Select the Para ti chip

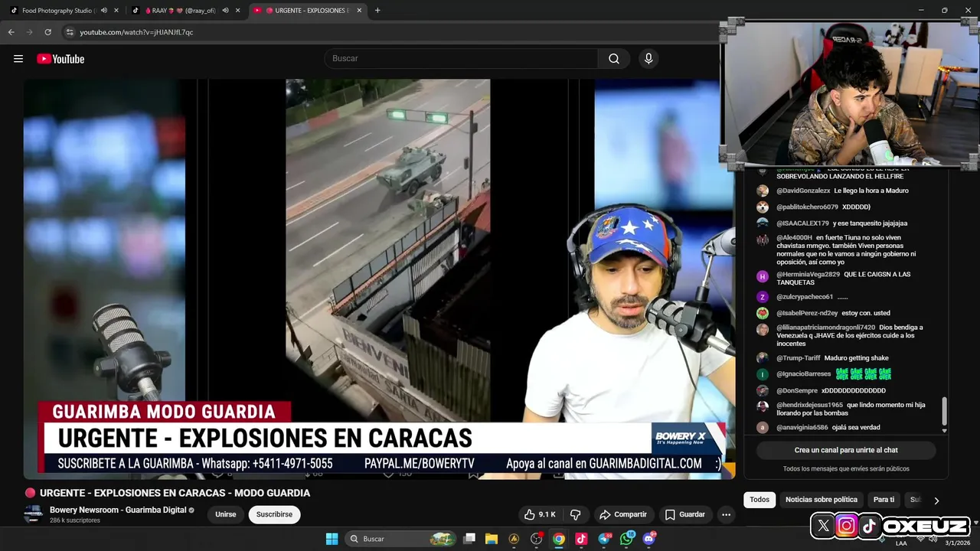(x=884, y=500)
